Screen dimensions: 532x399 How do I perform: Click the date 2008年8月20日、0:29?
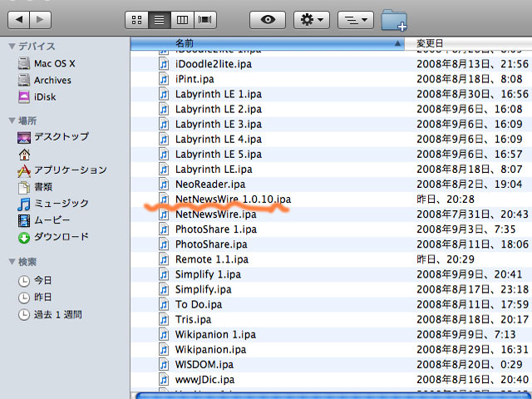coord(469,364)
